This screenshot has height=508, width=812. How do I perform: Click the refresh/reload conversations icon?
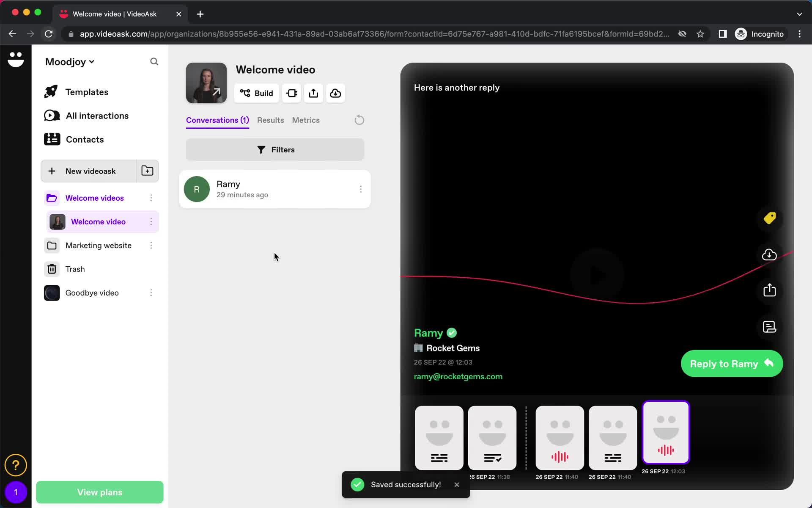click(x=359, y=120)
